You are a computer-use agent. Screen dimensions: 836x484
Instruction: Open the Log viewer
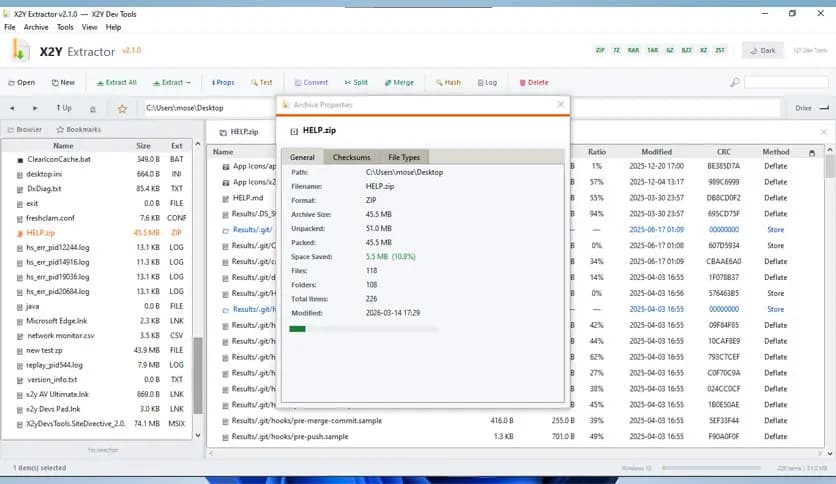[487, 83]
